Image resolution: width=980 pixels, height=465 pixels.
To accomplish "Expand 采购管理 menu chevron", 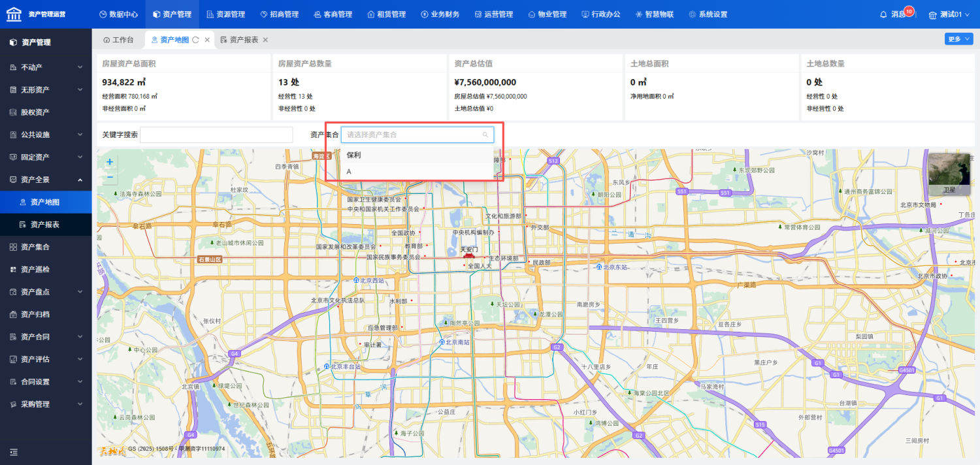I will pos(80,404).
